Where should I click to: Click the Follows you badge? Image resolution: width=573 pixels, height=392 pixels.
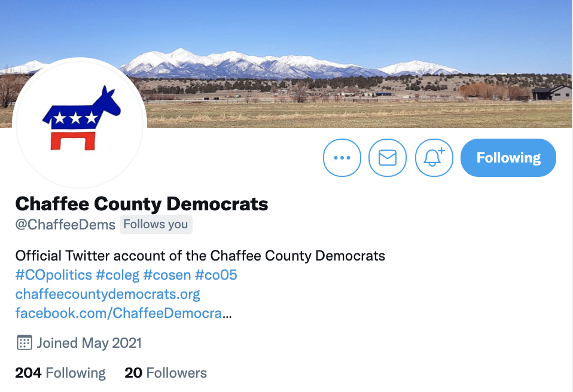[x=156, y=225]
